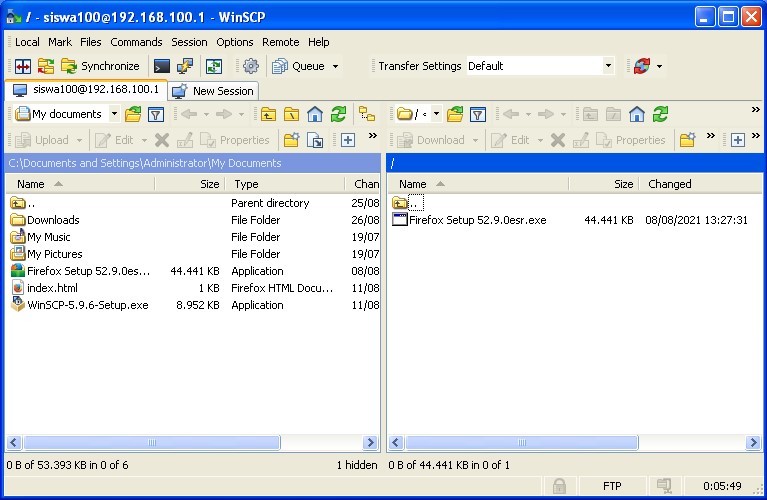Click remote home directory icon
This screenshot has height=500, width=767.
click(636, 114)
